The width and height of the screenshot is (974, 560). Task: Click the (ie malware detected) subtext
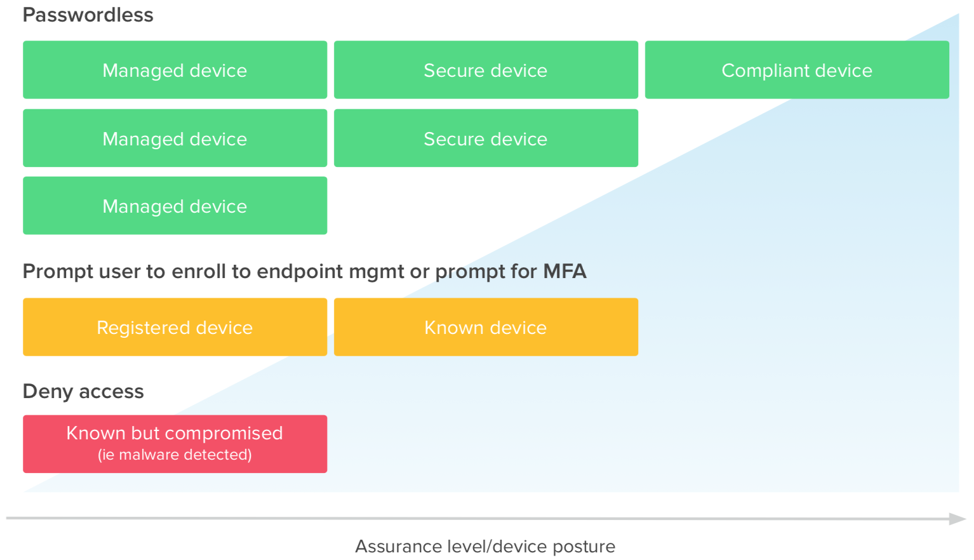tap(175, 455)
